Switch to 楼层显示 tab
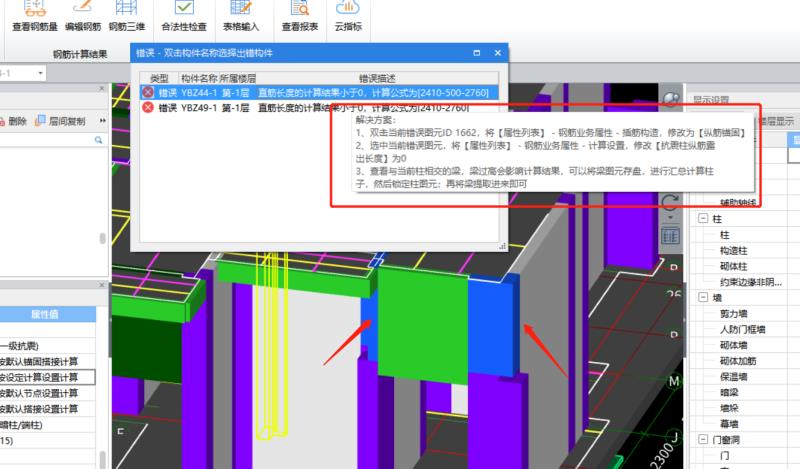 777,121
